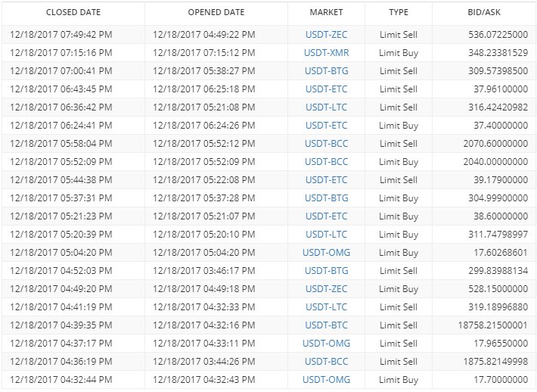
Task: Open USDT-BTG link priced 299.83988134
Action: coord(327,271)
